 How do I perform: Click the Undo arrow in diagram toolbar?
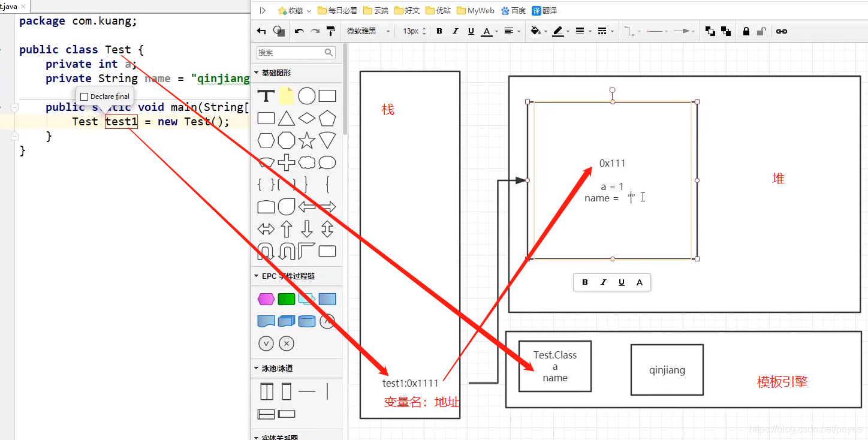tap(299, 31)
